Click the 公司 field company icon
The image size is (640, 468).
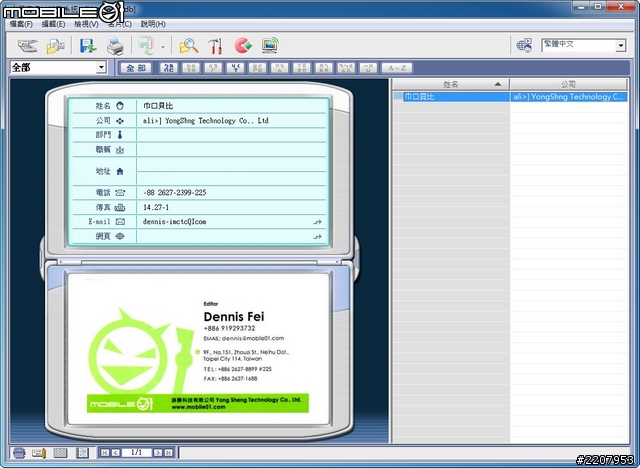120,121
